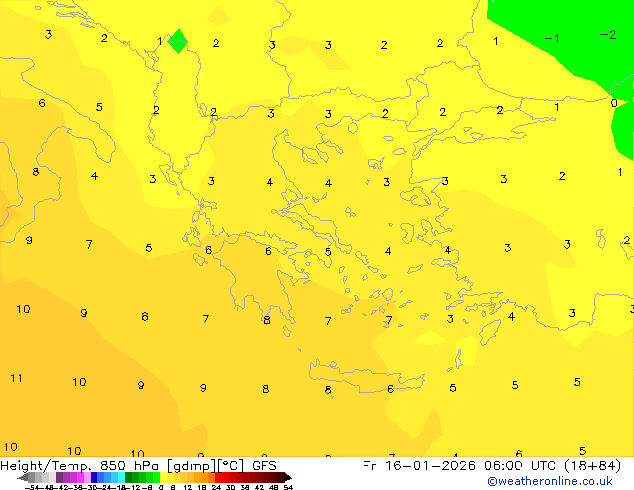Click the "11" temperature value
This screenshot has width=634, height=490.
[x=17, y=378]
